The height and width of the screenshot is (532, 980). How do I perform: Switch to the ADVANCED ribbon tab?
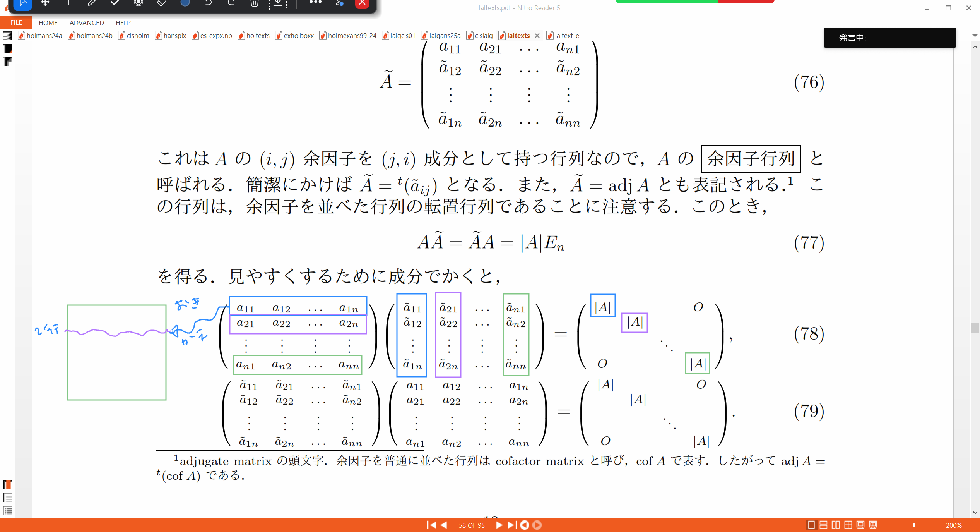(87, 23)
